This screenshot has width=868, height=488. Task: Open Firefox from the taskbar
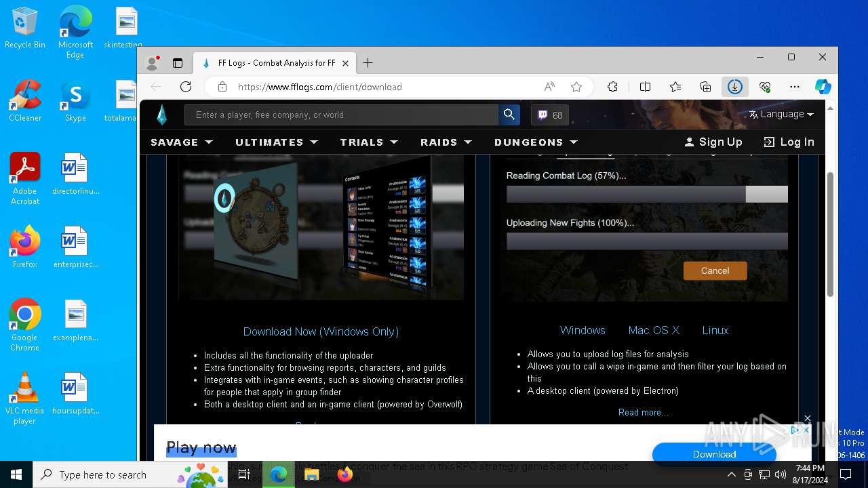[x=344, y=474]
